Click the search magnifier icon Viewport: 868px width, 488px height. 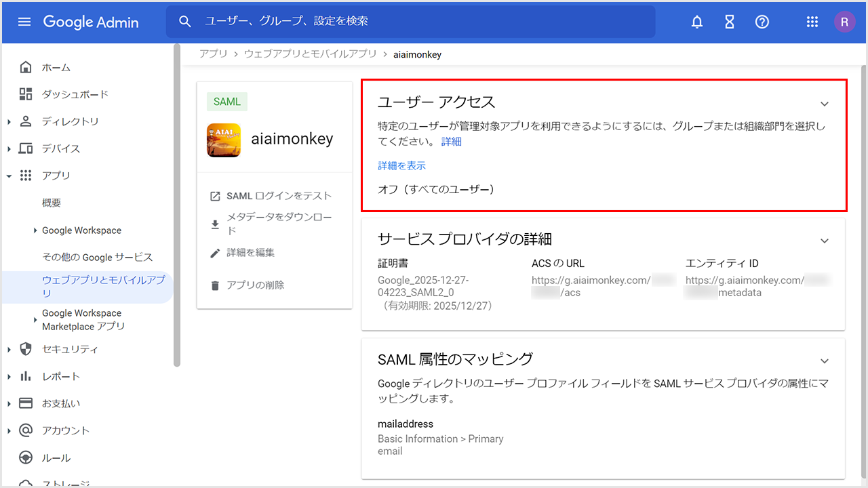[x=185, y=22]
